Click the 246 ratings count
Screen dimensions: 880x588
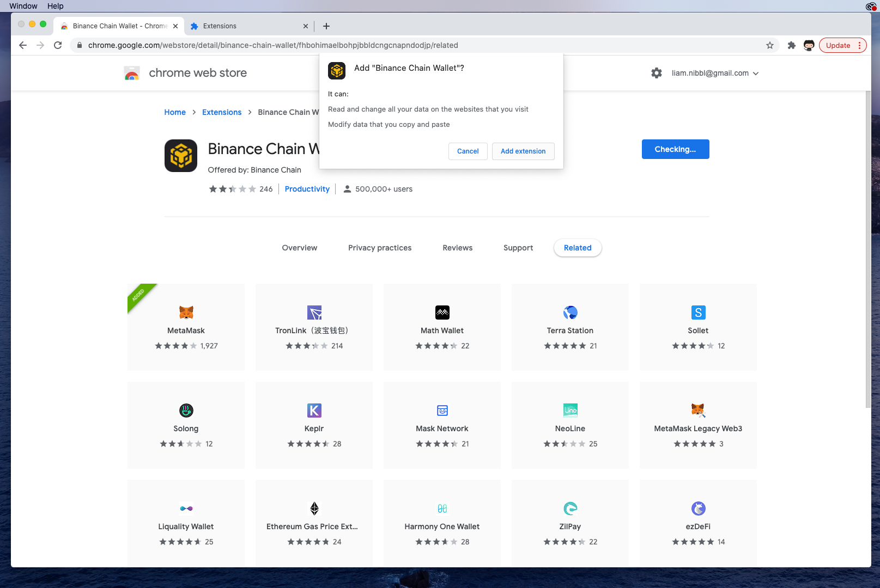click(266, 189)
